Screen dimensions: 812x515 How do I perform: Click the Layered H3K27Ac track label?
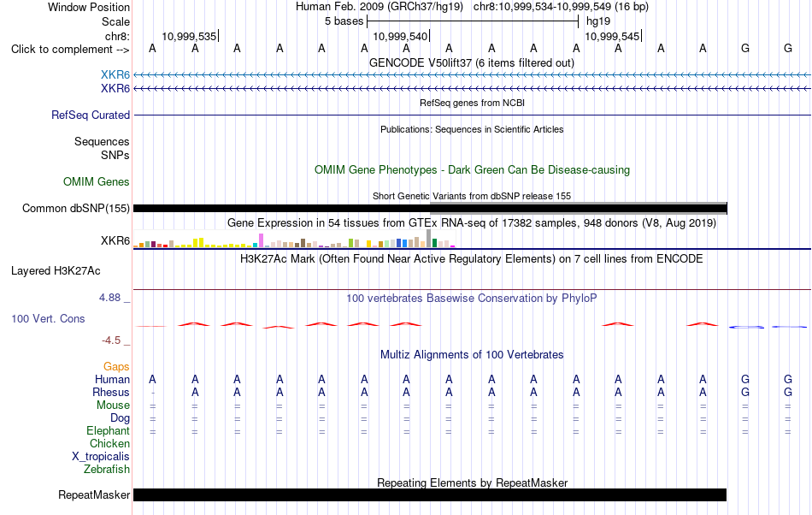pos(56,271)
